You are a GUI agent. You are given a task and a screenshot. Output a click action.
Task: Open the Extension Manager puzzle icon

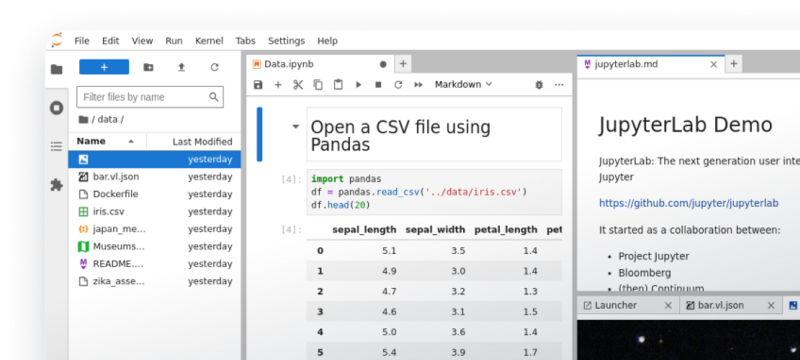(x=57, y=185)
